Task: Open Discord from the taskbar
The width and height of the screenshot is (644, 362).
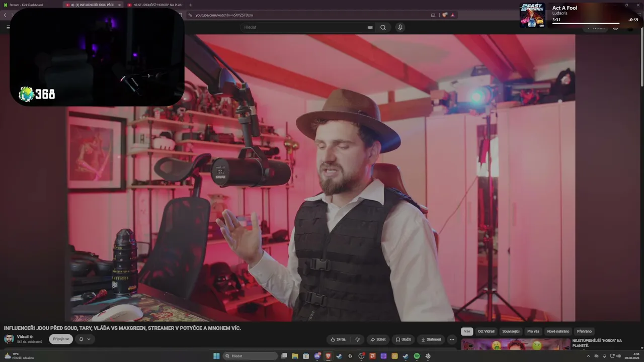Action: [317, 356]
